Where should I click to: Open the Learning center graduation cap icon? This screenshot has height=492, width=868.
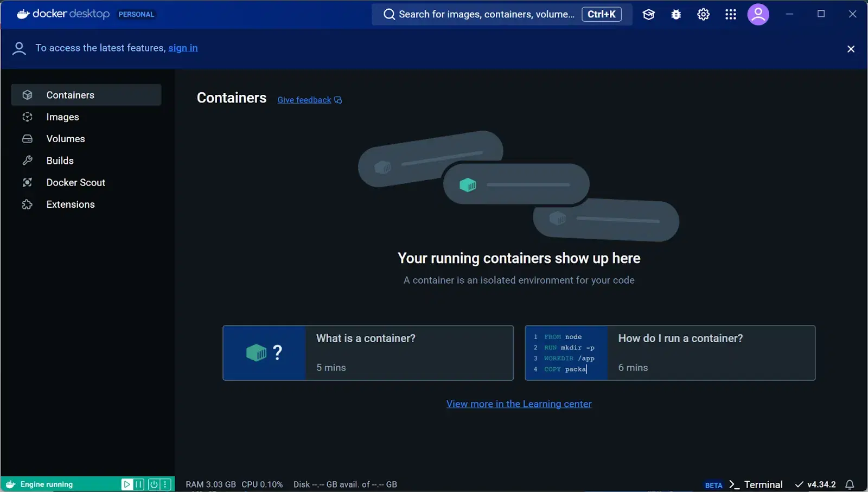(649, 15)
